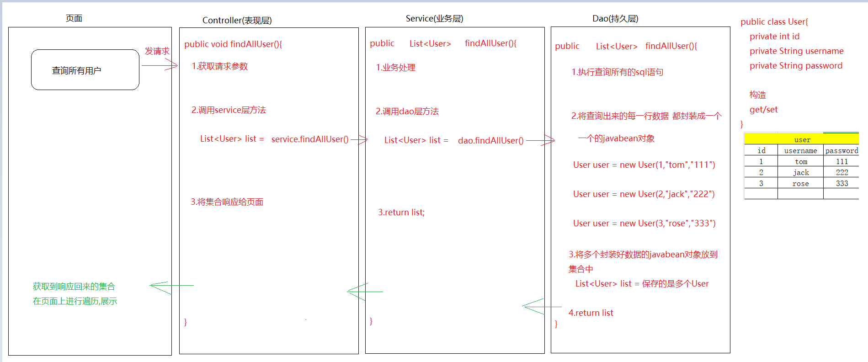Select the yellow user table header

click(x=801, y=139)
